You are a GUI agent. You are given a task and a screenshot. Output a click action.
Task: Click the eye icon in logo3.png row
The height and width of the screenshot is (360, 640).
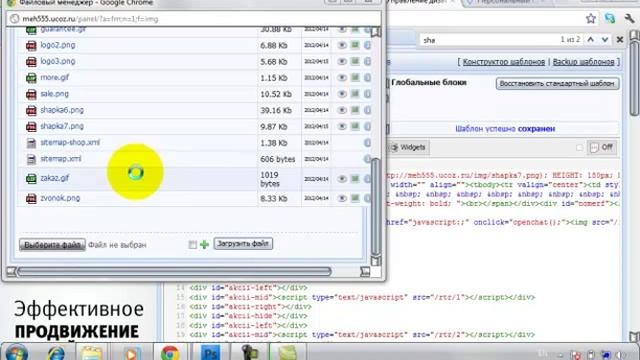pyautogui.click(x=342, y=62)
